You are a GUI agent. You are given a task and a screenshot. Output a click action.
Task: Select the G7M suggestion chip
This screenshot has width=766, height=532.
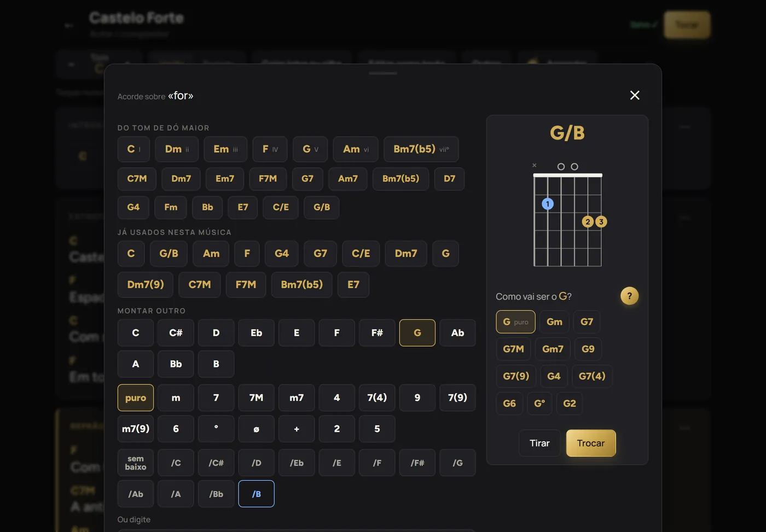pos(513,349)
